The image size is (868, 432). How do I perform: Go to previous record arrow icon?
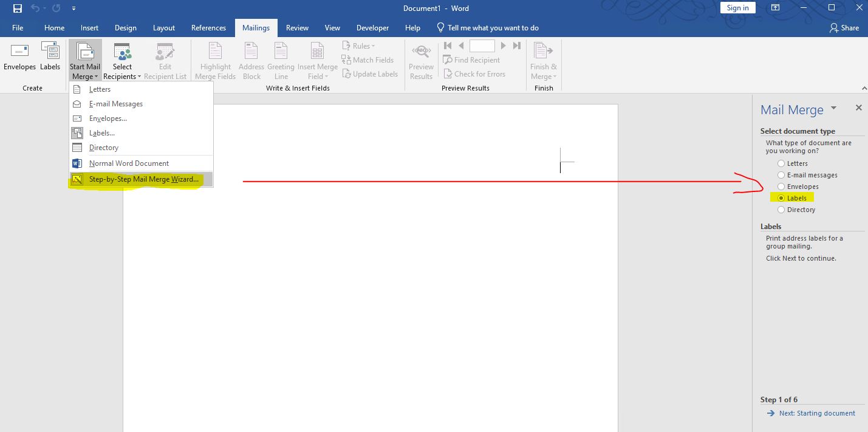click(x=461, y=46)
